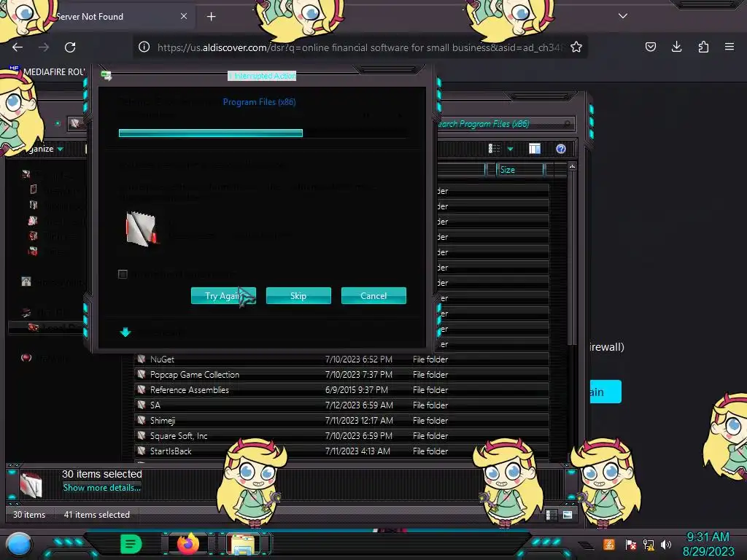Select the NuGet folder
This screenshot has width=747, height=560.
(341, 359)
